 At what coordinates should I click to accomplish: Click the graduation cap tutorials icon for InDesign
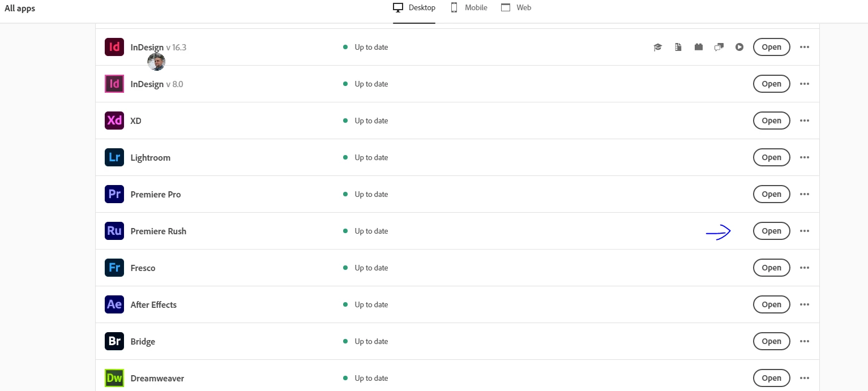[657, 47]
